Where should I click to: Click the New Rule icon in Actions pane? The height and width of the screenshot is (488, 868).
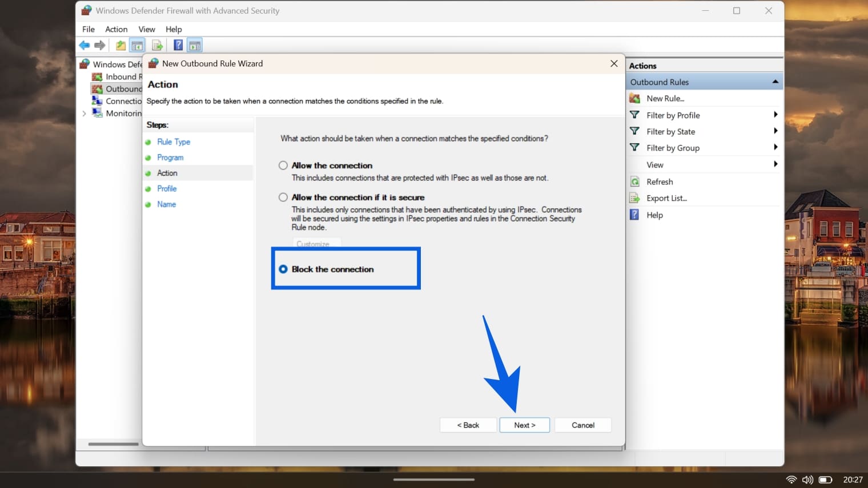(x=634, y=98)
